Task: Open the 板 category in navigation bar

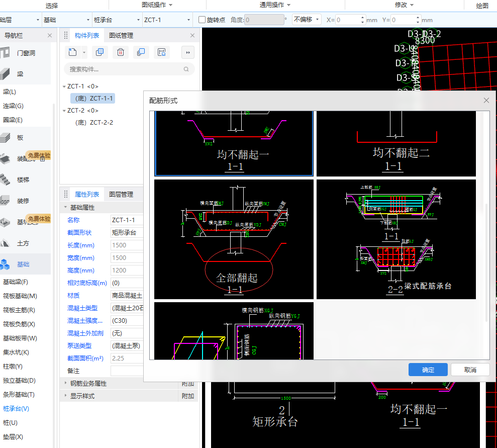Action: (25, 138)
